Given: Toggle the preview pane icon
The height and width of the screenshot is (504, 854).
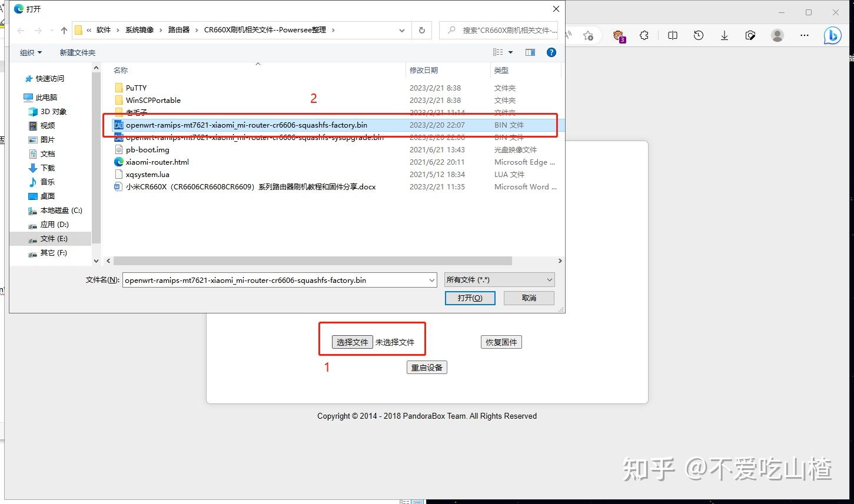Looking at the screenshot, I should [x=529, y=52].
